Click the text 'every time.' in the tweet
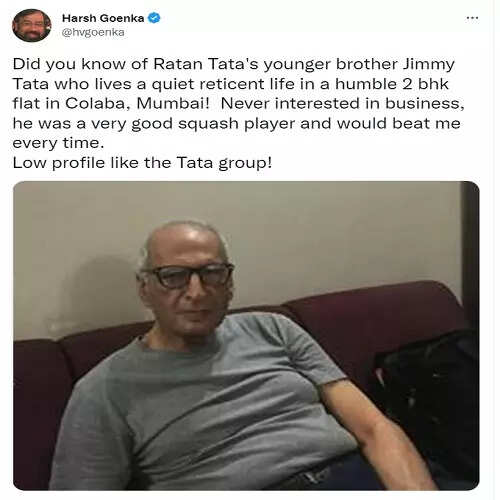 (x=58, y=143)
